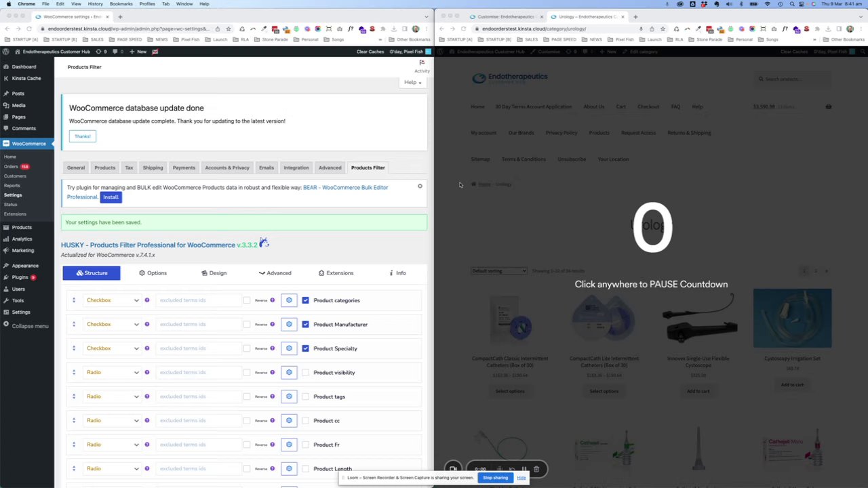Image resolution: width=868 pixels, height=488 pixels.
Task: Expand the WooCommerce Help dropdown
Action: click(x=412, y=82)
